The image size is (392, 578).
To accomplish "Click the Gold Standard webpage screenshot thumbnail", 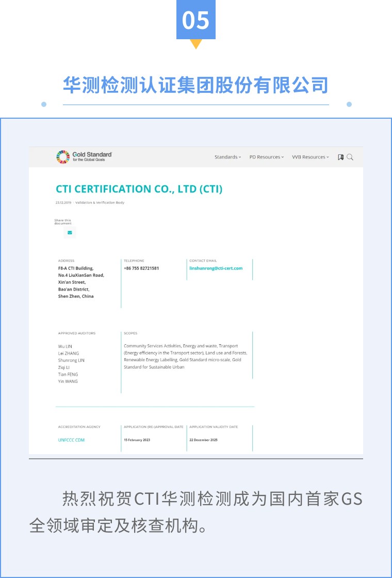I will pos(195,300).
